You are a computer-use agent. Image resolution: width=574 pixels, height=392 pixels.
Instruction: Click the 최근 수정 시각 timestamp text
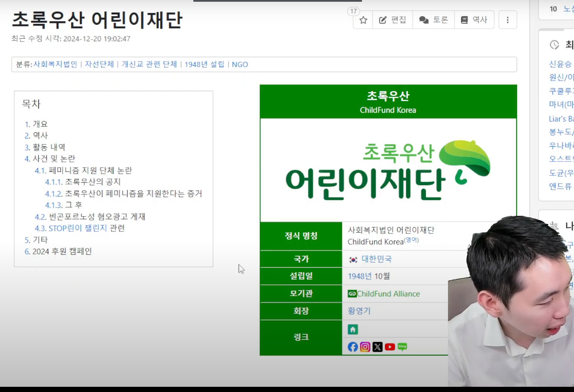pyautogui.click(x=71, y=39)
